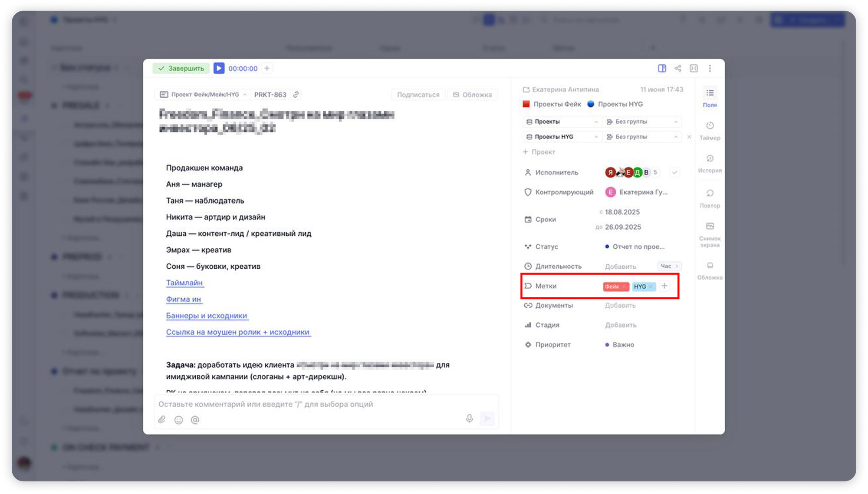Open the Таймлайн link
Viewport: 868px width, 494px height.
tap(184, 283)
